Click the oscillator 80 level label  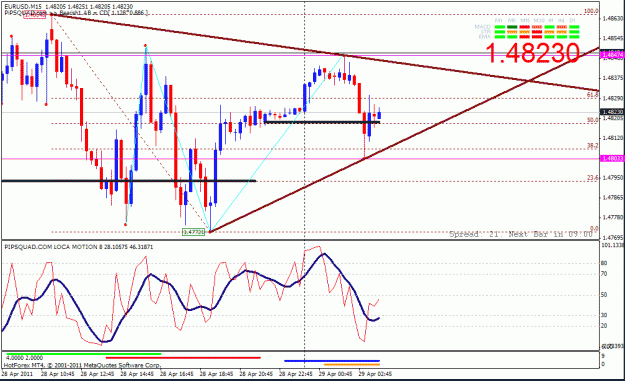(x=604, y=263)
